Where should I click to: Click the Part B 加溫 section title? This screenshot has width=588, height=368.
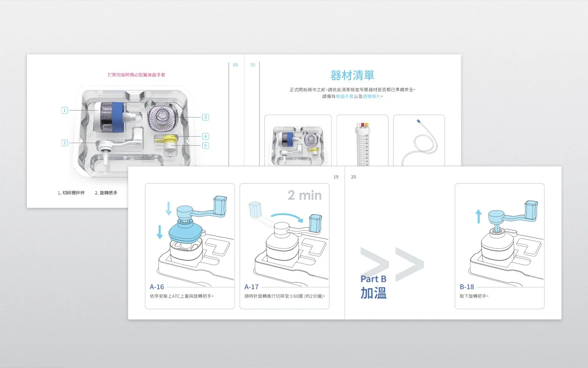373,287
